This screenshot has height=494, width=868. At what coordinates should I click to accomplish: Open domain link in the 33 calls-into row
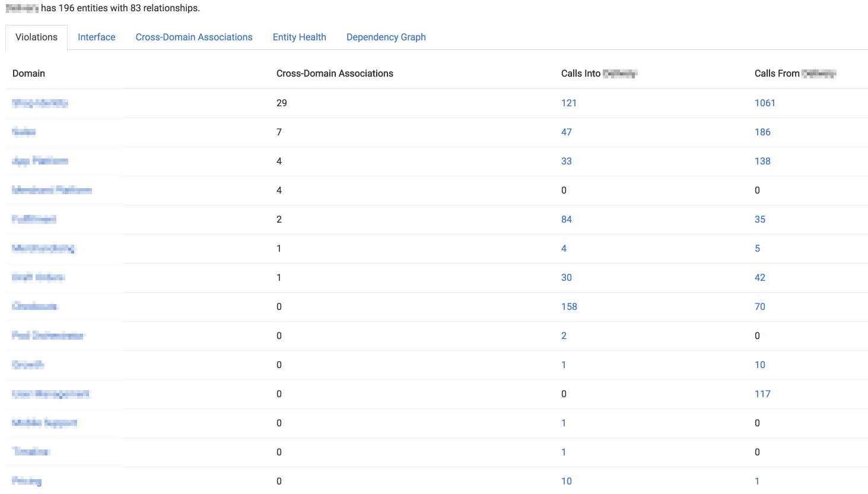(40, 161)
